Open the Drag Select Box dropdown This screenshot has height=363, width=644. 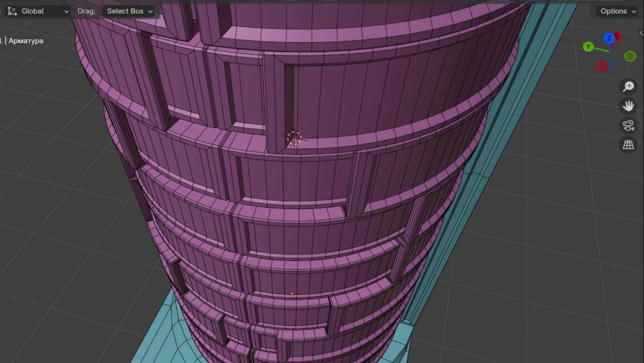[130, 11]
